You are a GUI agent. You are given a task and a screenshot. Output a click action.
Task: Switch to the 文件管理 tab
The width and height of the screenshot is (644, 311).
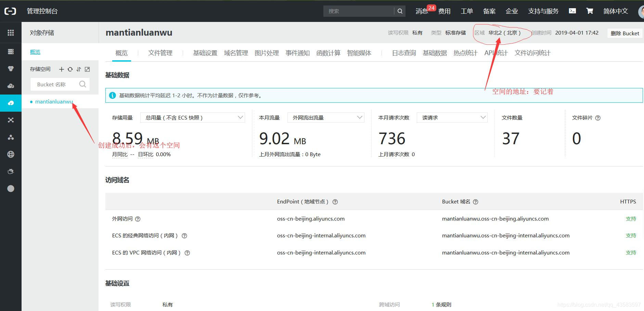click(x=160, y=53)
